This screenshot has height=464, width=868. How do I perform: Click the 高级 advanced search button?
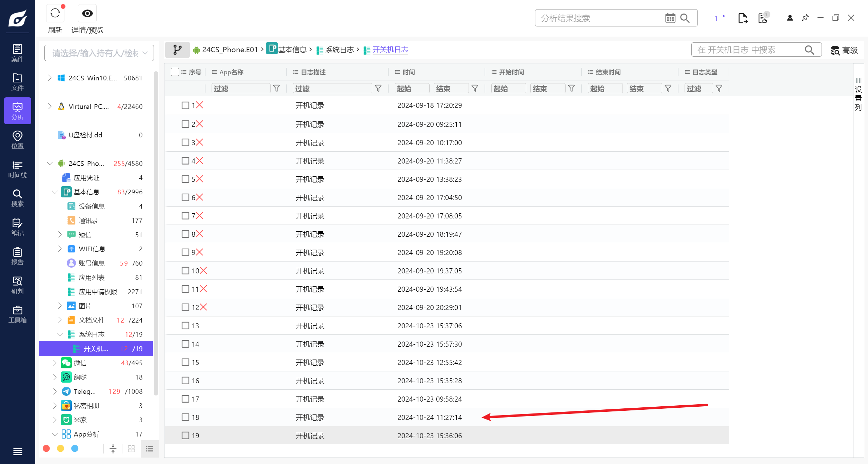coord(844,50)
